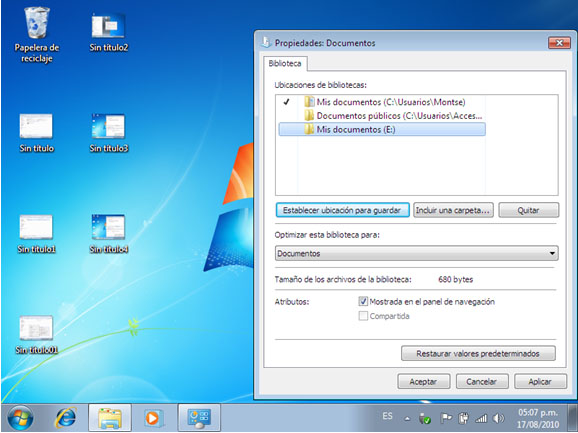Show hidden tray icons arrow
Image resolution: width=578 pixels, height=433 pixels.
pyautogui.click(x=407, y=419)
